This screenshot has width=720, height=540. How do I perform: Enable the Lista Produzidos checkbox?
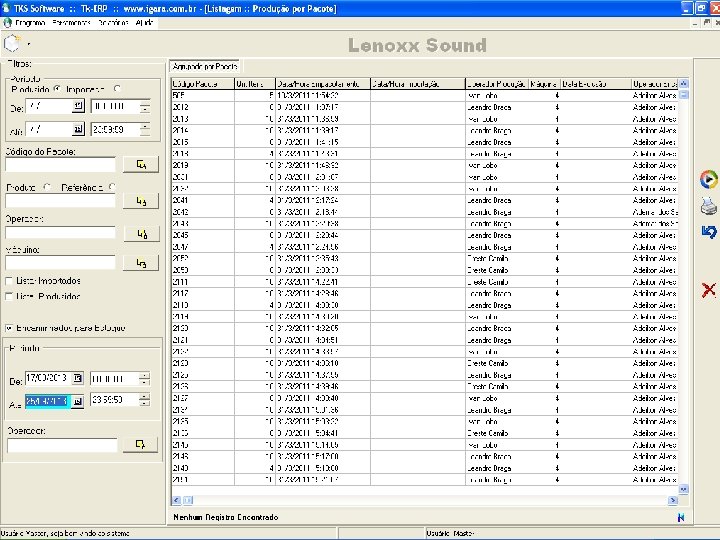tap(9, 296)
